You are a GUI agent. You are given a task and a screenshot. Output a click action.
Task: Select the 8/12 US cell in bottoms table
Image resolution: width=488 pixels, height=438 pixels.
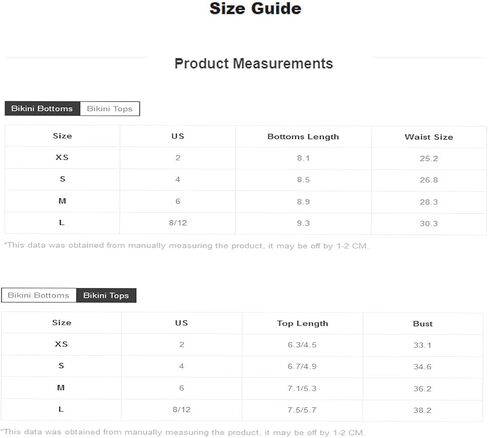pyautogui.click(x=178, y=223)
